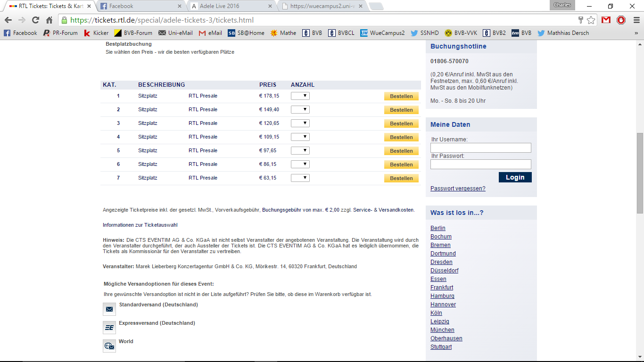Image resolution: width=644 pixels, height=362 pixels.
Task: Open the BVB-VVK bookmark
Action: pyautogui.click(x=461, y=33)
